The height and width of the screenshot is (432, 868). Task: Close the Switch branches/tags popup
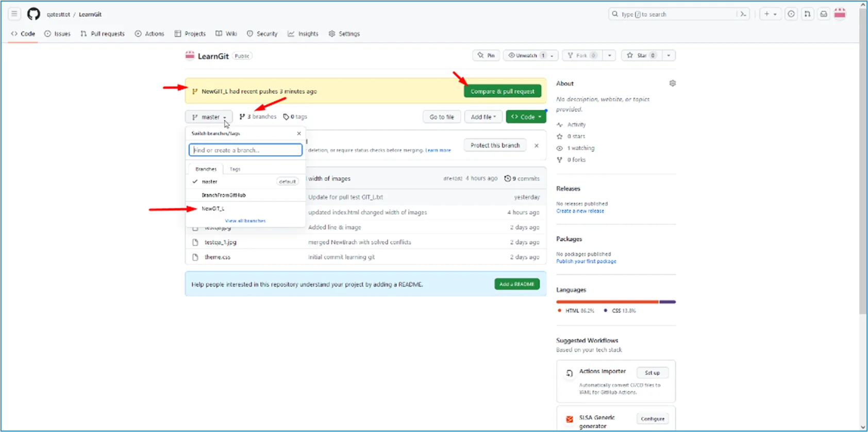coord(299,134)
